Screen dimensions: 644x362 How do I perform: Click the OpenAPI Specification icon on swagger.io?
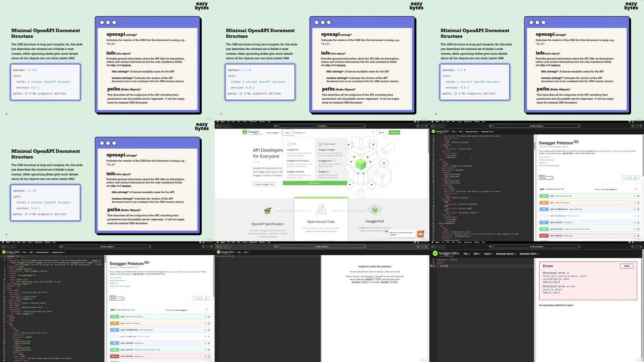pos(268,210)
